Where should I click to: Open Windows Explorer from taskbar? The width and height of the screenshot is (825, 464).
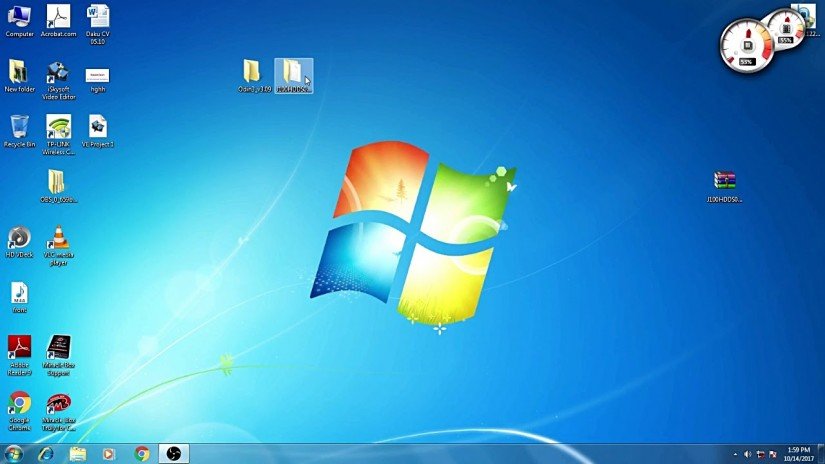point(77,453)
